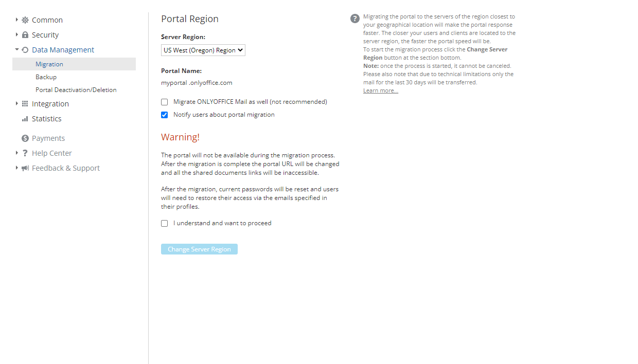Screen dimensions: 638x364
Task: Switch to the Backup settings page
Action: 46,77
